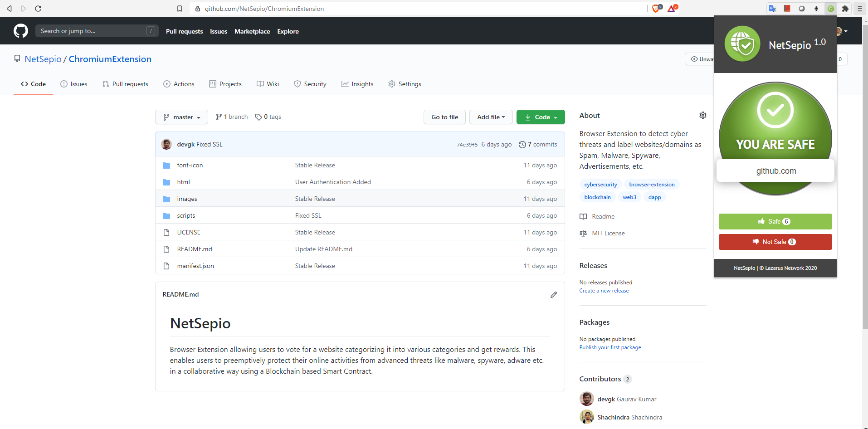This screenshot has height=429, width=868.
Task: Click the browser address bar URL
Action: [x=264, y=9]
